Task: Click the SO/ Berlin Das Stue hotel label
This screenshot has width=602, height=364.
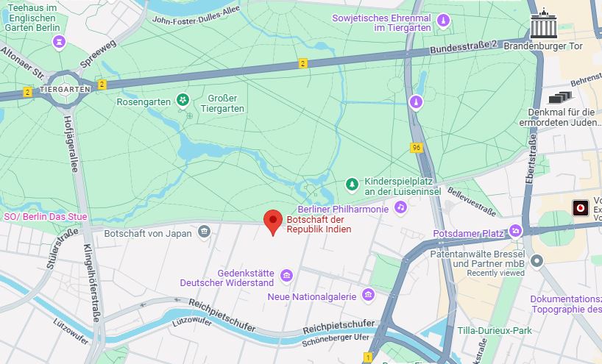Action: pos(46,217)
